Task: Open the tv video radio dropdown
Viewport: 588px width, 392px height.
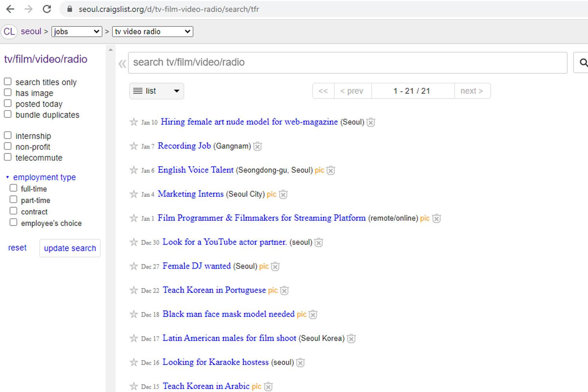Action: click(x=152, y=32)
